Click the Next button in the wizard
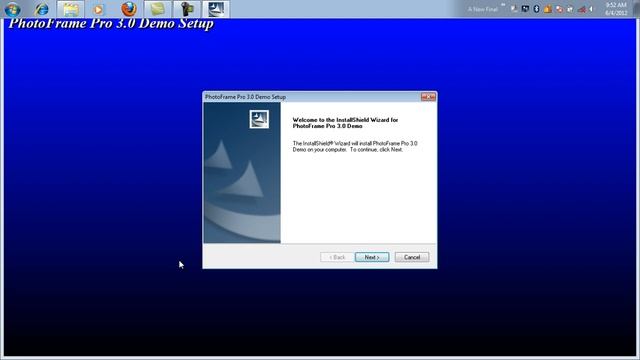The height and width of the screenshot is (360, 640). [372, 257]
